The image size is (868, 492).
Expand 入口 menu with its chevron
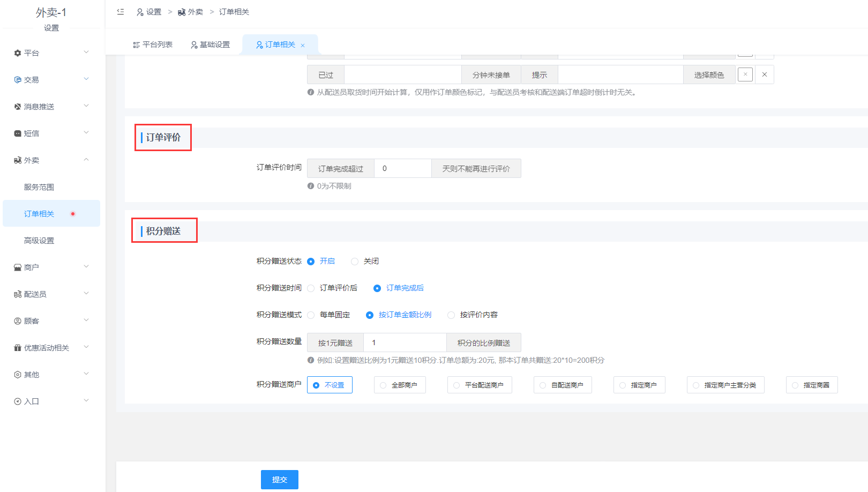(x=86, y=401)
